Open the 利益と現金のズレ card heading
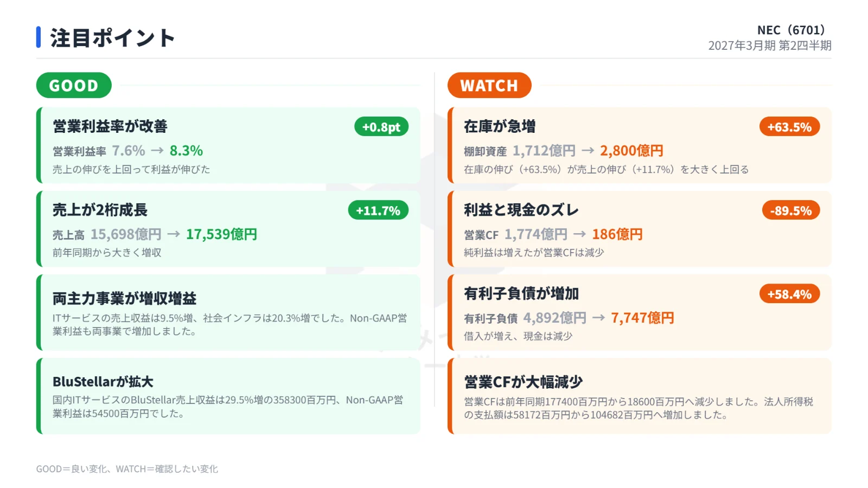Viewport: 868px width, 488px height. (x=521, y=210)
